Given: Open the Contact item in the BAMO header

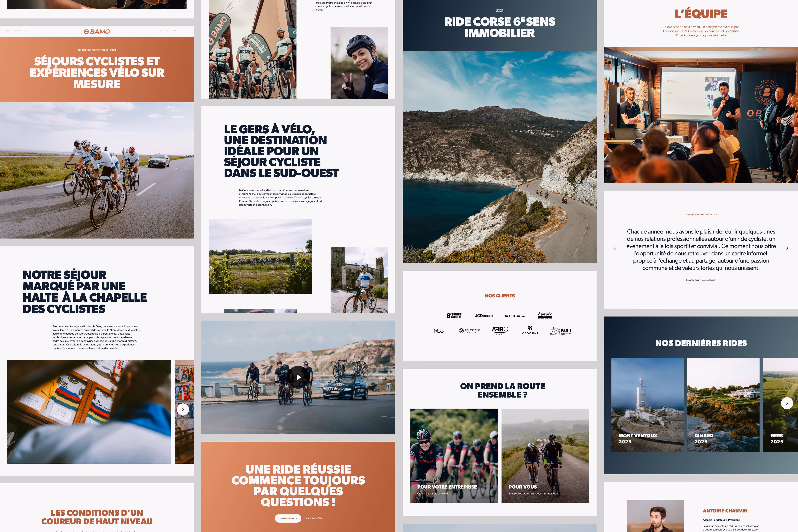Looking at the screenshot, I should click(x=174, y=31).
